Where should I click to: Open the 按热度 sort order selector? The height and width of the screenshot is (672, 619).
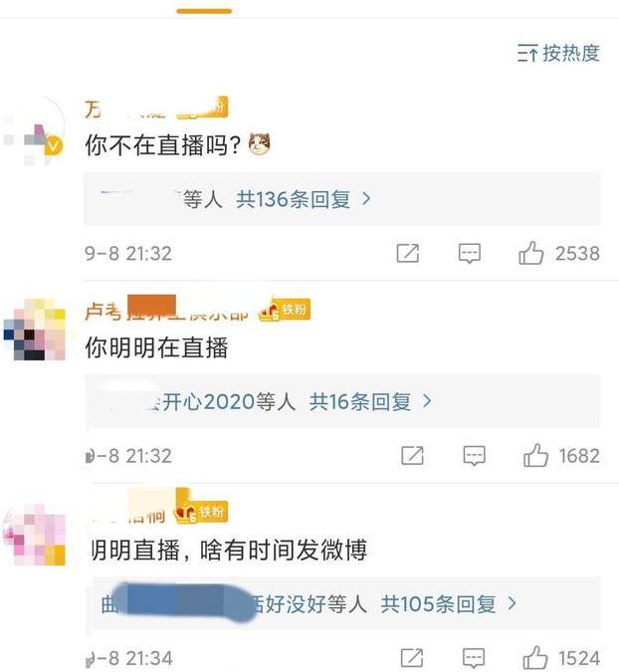(x=558, y=53)
